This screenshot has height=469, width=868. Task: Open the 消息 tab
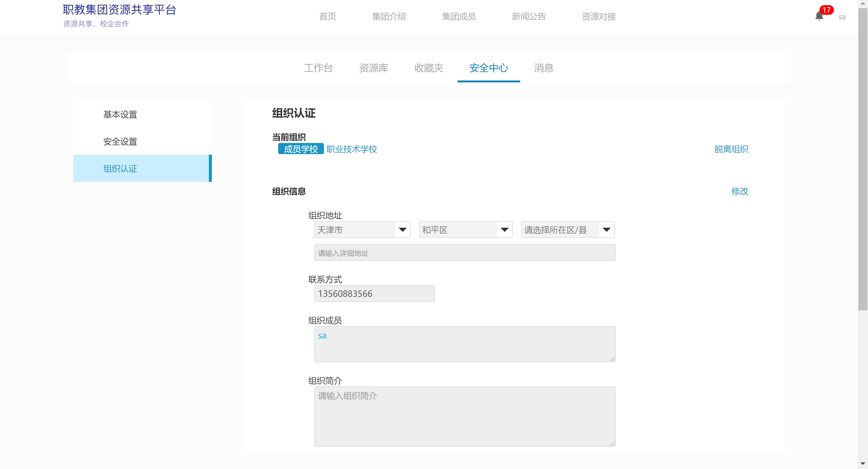click(543, 68)
